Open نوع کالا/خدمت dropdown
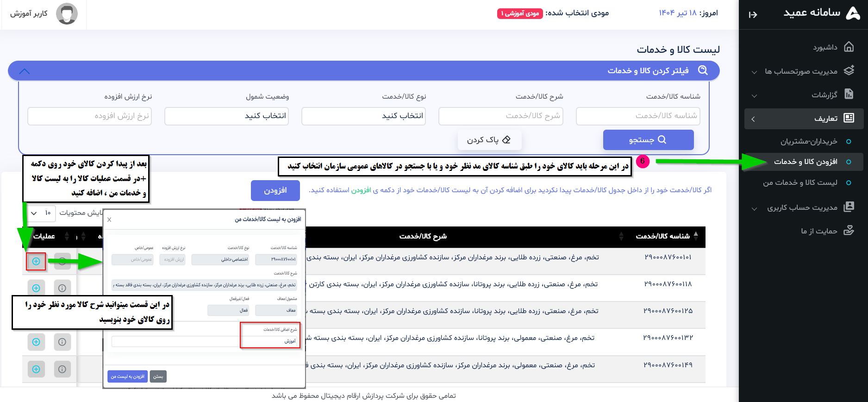 tap(363, 116)
